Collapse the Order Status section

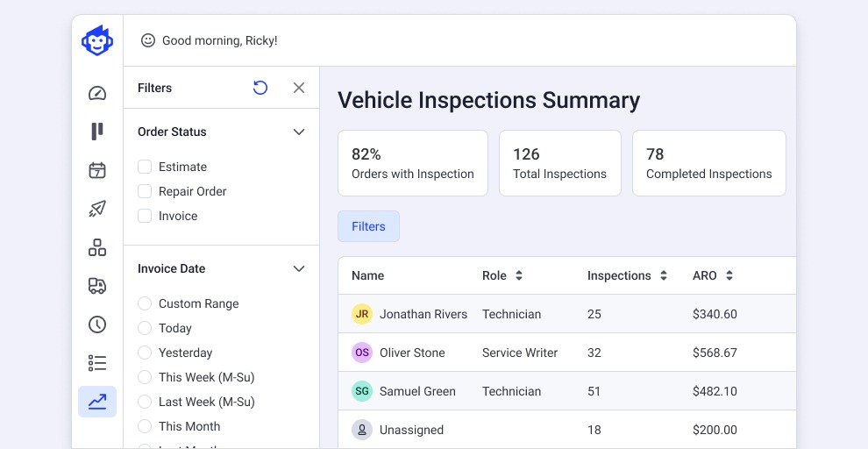[299, 132]
